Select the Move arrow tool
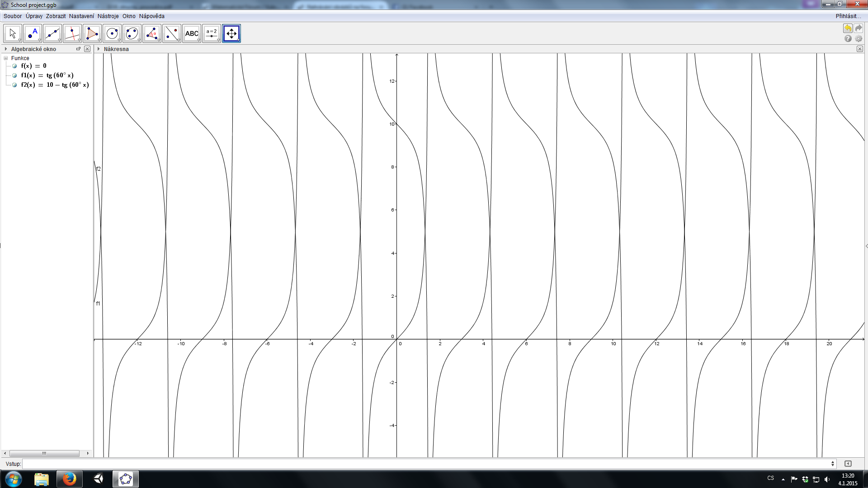868x488 pixels. (x=13, y=33)
